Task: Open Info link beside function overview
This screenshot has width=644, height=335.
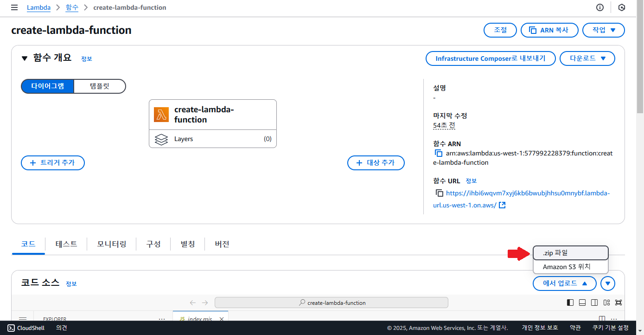Action: (87, 59)
